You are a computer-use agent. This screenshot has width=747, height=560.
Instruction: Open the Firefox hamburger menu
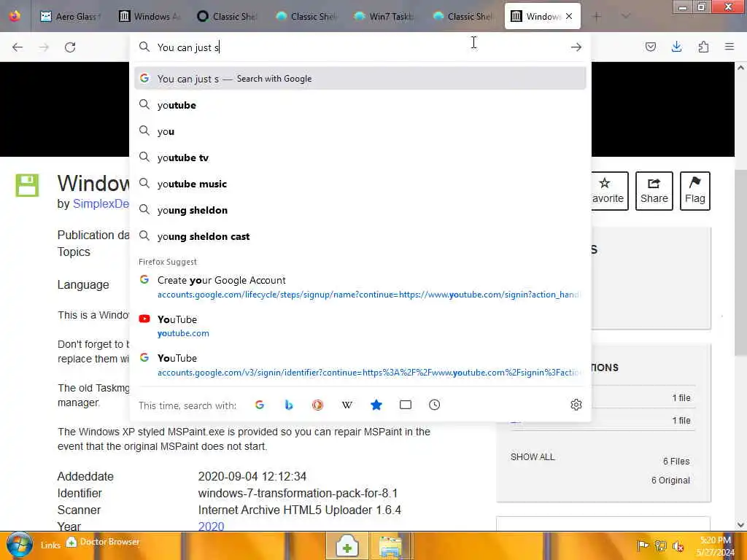click(729, 47)
